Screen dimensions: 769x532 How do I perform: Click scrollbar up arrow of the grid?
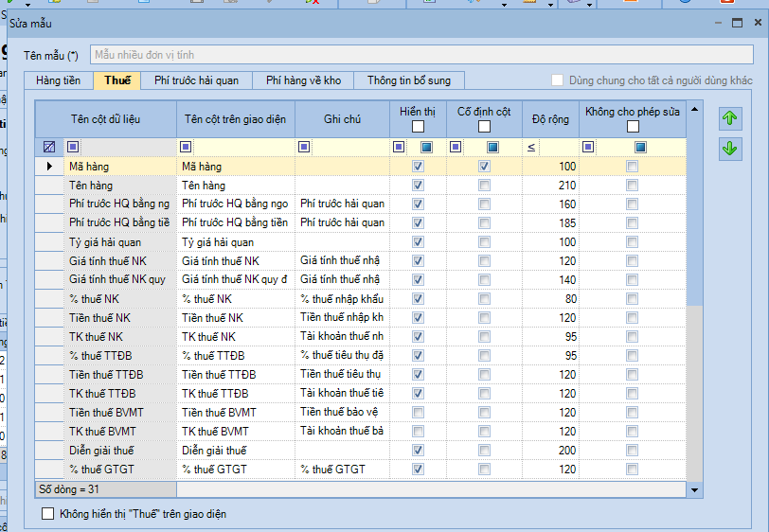pos(694,109)
